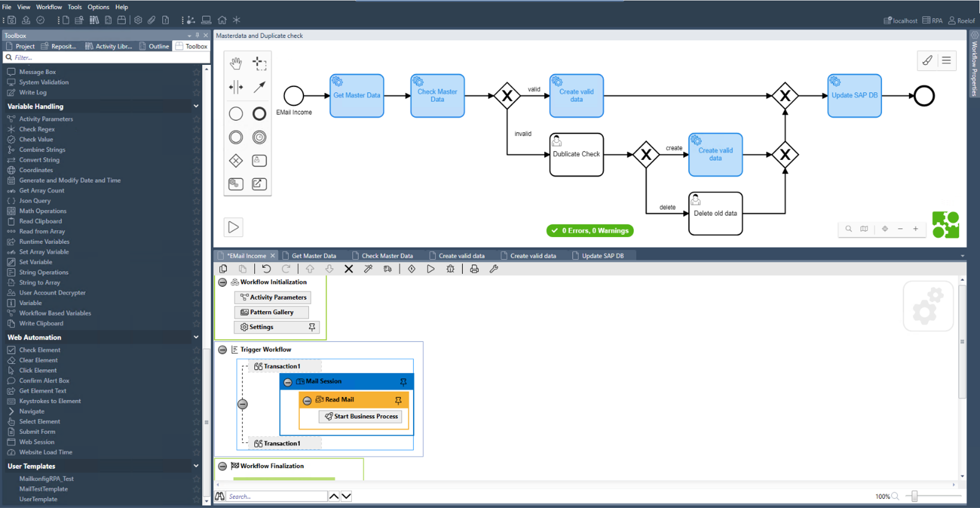
Task: Collapse the Workflow Finalization section
Action: [223, 466]
